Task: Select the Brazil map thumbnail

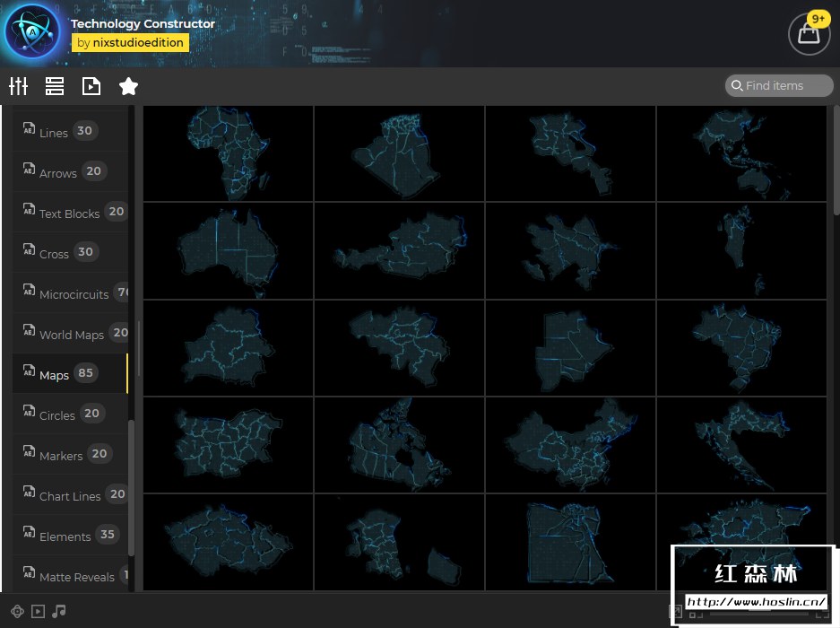Action: pos(741,348)
